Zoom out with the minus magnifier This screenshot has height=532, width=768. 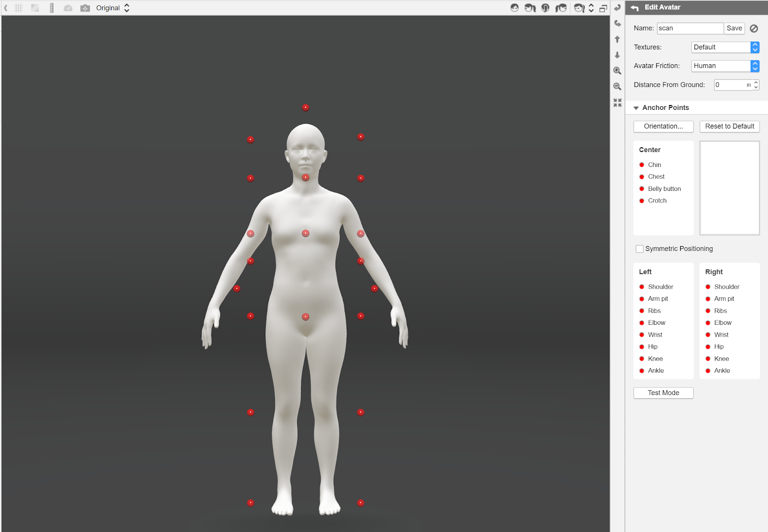[x=617, y=86]
